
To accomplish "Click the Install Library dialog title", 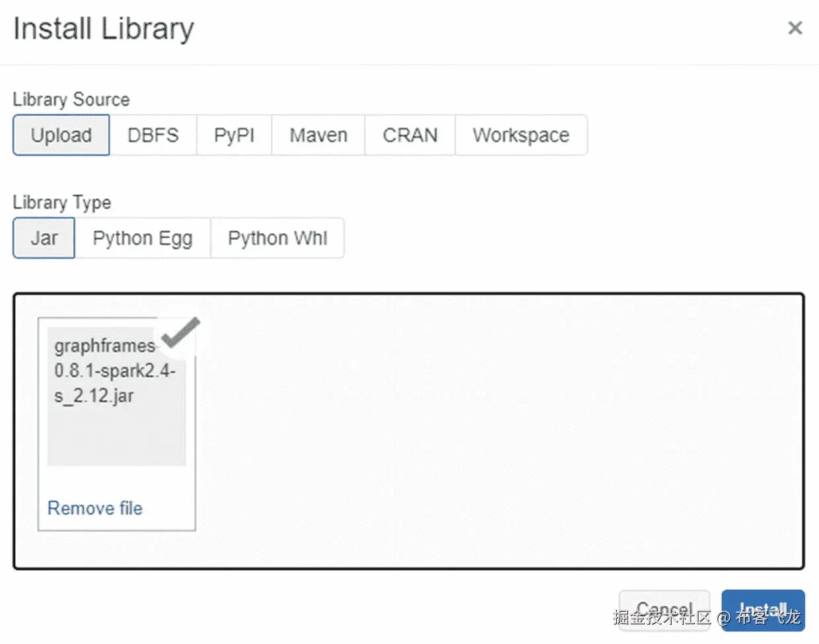I will pyautogui.click(x=103, y=28).
